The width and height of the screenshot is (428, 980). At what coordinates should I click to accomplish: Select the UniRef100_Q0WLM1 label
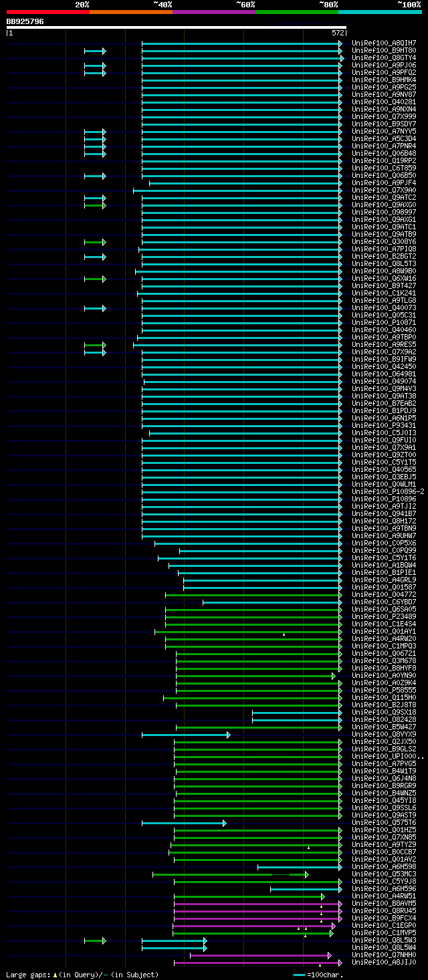coord(384,485)
